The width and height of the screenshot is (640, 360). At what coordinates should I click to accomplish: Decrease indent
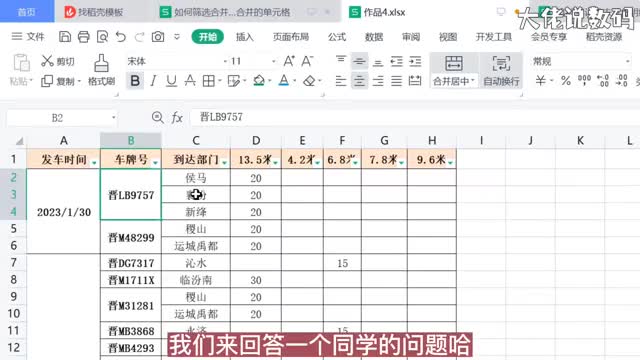pos(396,61)
